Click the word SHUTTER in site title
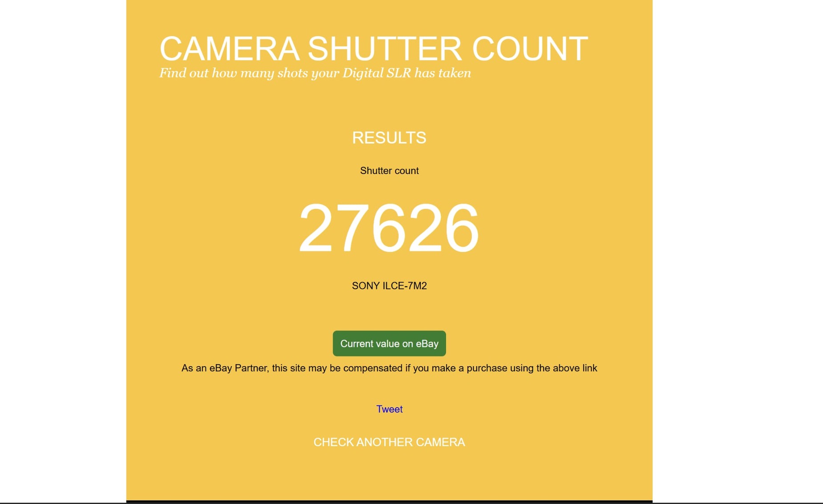 click(385, 49)
